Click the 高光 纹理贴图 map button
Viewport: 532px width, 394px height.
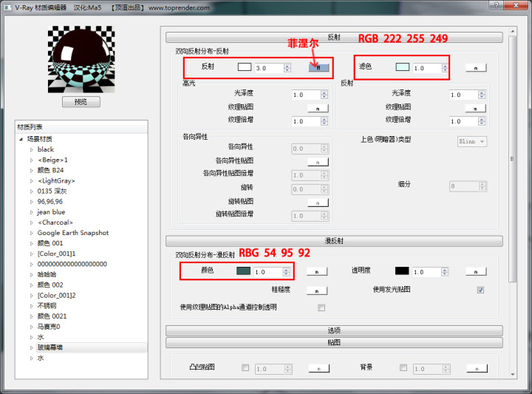318,108
